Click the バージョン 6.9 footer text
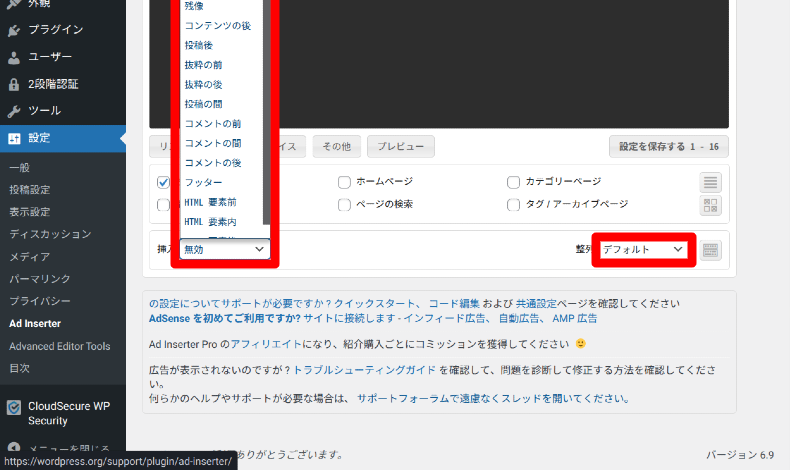Image resolution: width=790 pixels, height=470 pixels. pos(740,455)
